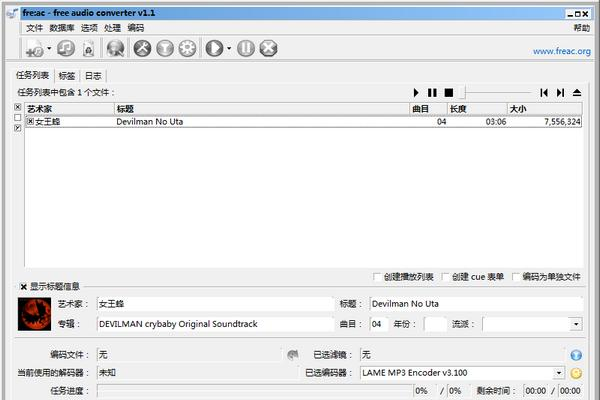Expand the start encoding dropdown arrow
This screenshot has width=600, height=400.
pos(229,48)
